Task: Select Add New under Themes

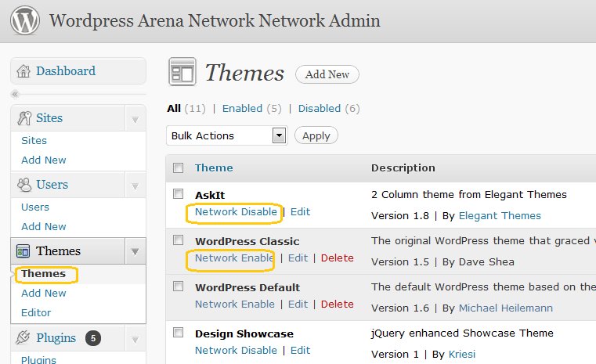Action: (44, 294)
